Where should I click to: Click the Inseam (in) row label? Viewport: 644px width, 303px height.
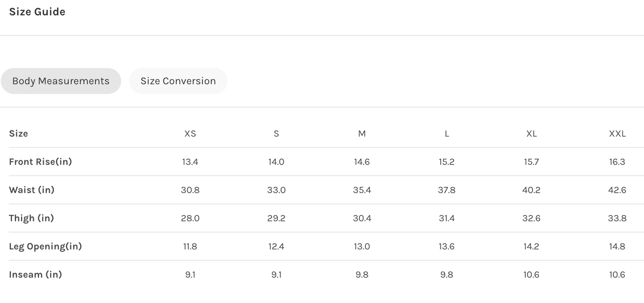(35, 274)
